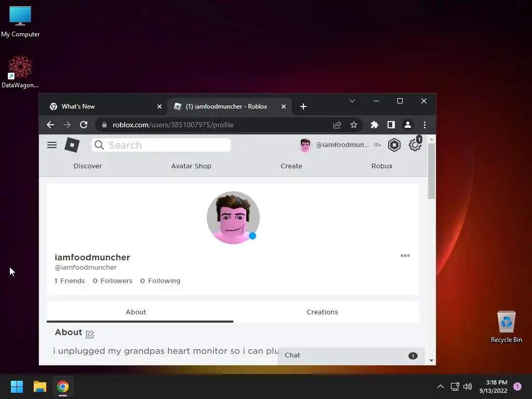Select the My Computer desktop icon

click(x=20, y=21)
